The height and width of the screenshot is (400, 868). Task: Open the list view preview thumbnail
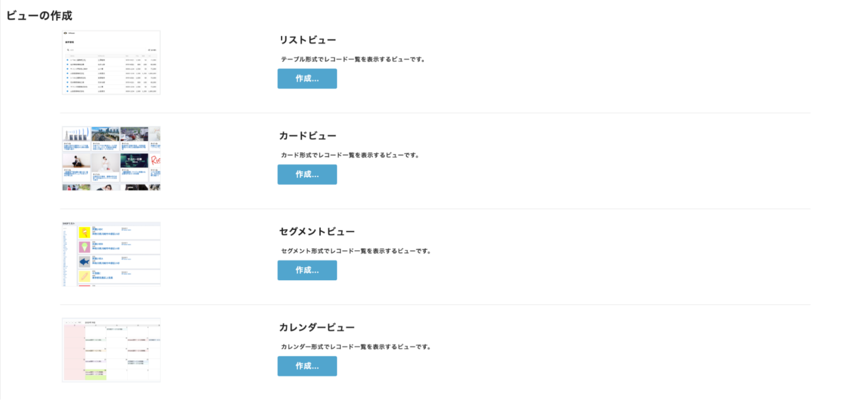tap(111, 62)
